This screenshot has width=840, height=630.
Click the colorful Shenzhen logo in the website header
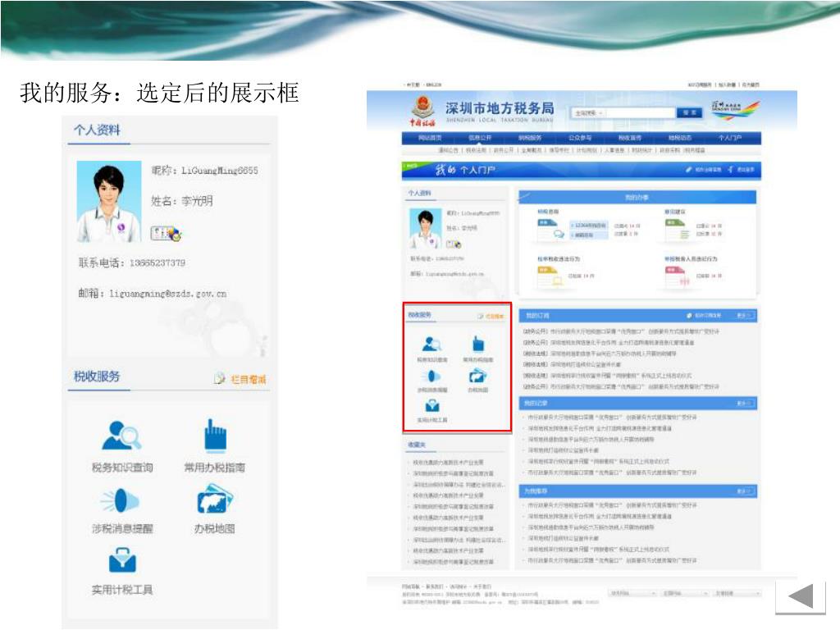(736, 109)
